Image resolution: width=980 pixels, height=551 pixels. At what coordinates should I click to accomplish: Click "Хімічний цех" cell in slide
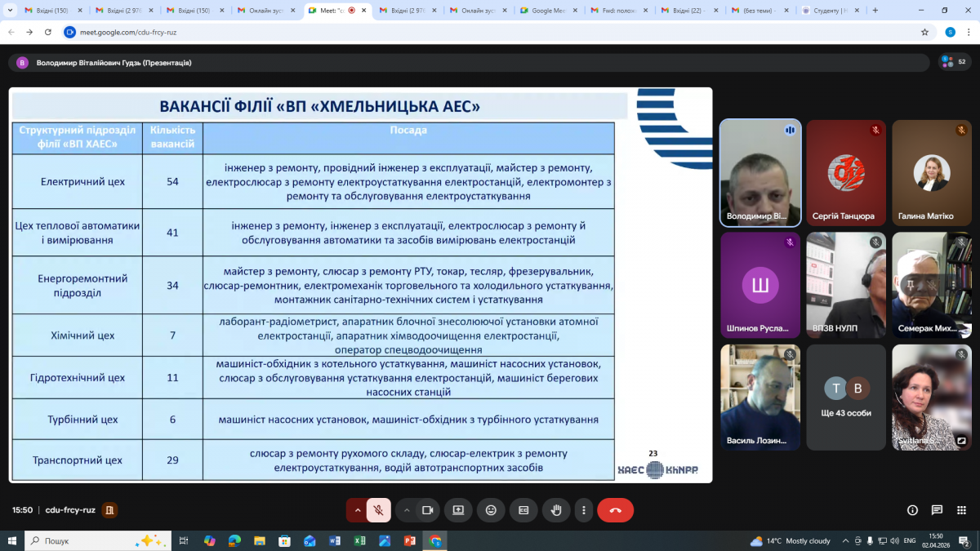pyautogui.click(x=78, y=335)
